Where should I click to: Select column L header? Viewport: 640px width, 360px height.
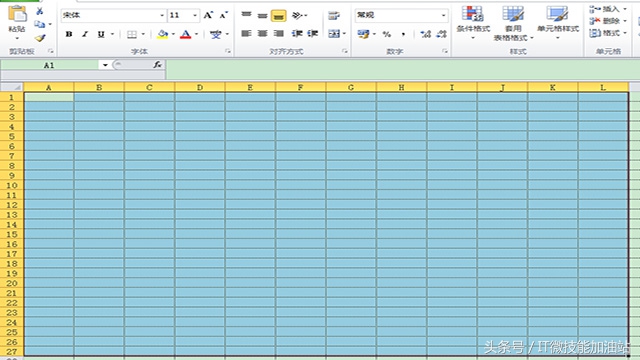(603, 87)
